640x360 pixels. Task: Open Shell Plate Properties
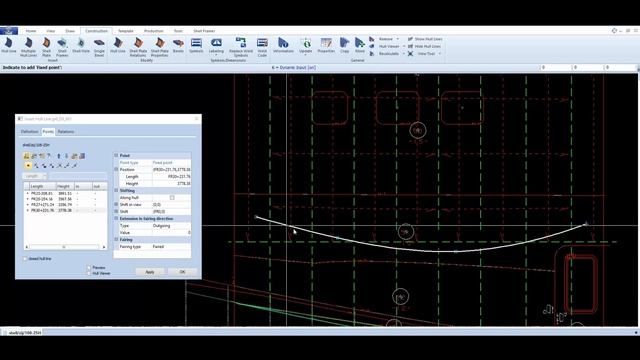click(160, 47)
